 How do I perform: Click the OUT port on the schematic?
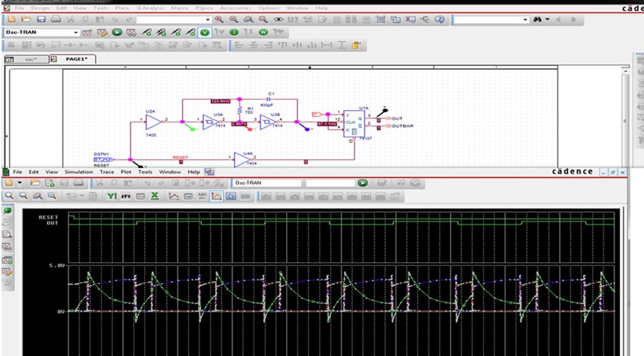[393, 118]
